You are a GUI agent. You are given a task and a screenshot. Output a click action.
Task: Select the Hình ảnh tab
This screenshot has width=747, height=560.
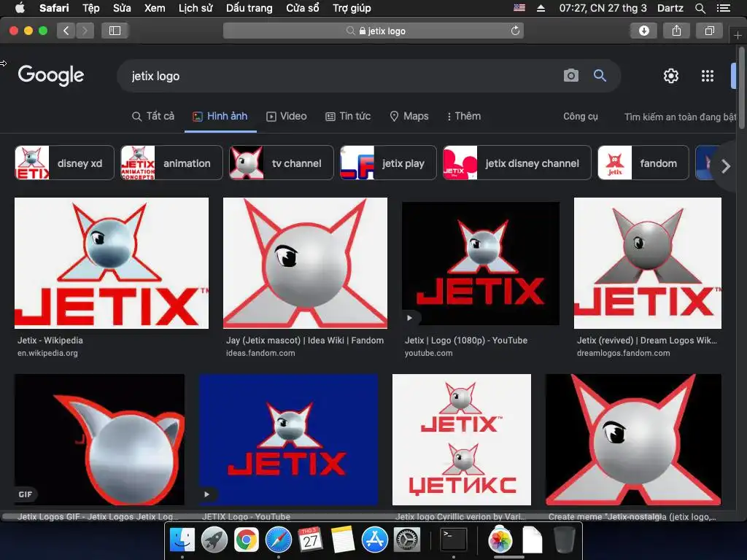220,116
